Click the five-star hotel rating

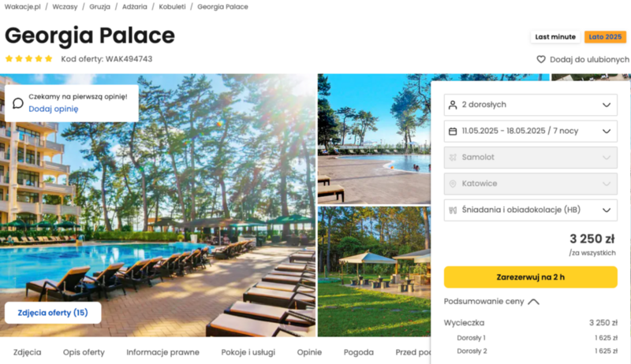click(x=28, y=58)
